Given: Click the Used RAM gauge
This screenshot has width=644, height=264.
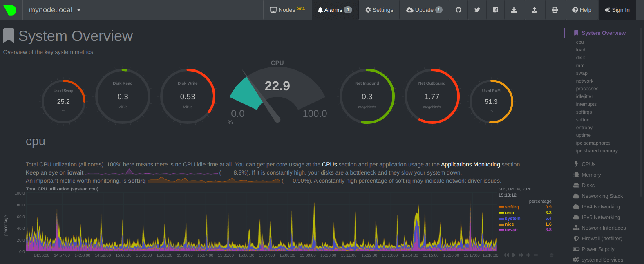Looking at the screenshot, I should [491, 101].
